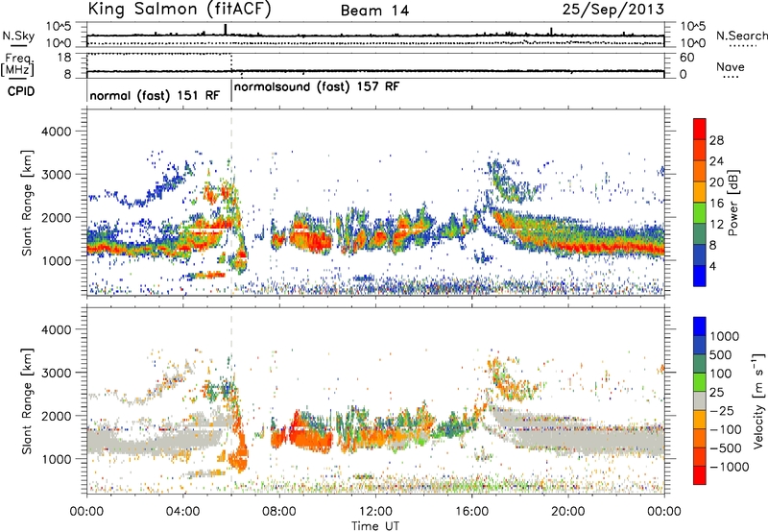This screenshot has height=532, width=768.
Task: Click the dashed CPID change line in power panel
Action: (231, 202)
